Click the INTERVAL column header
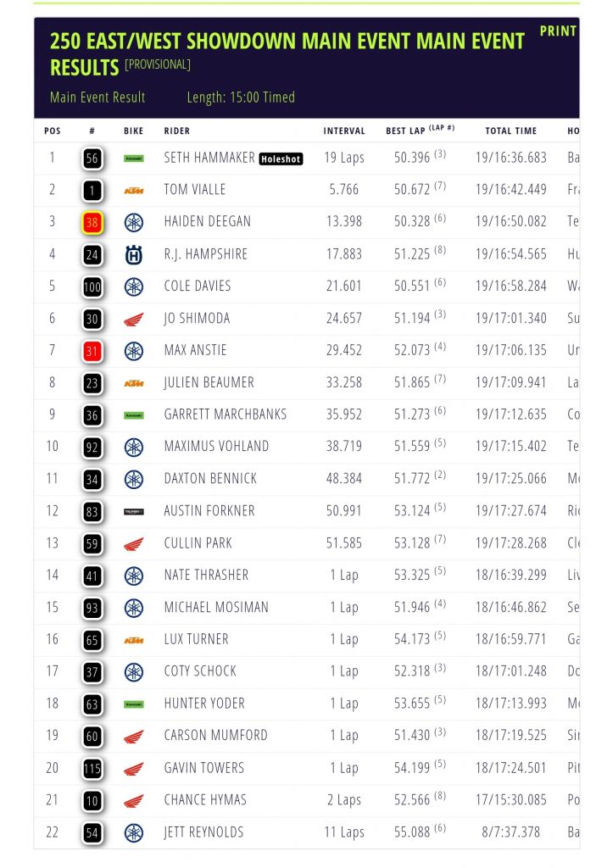The width and height of the screenshot is (596, 868). [344, 131]
